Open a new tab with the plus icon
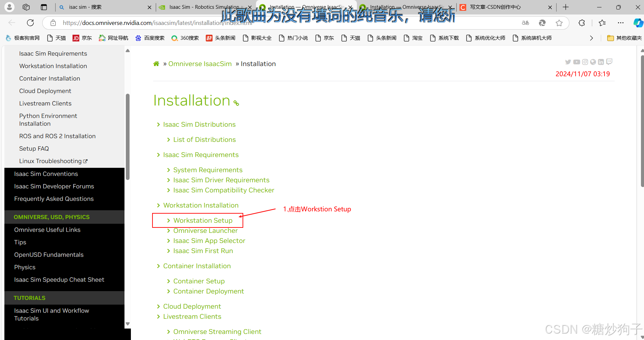This screenshot has height=340, width=644. pyautogui.click(x=566, y=7)
